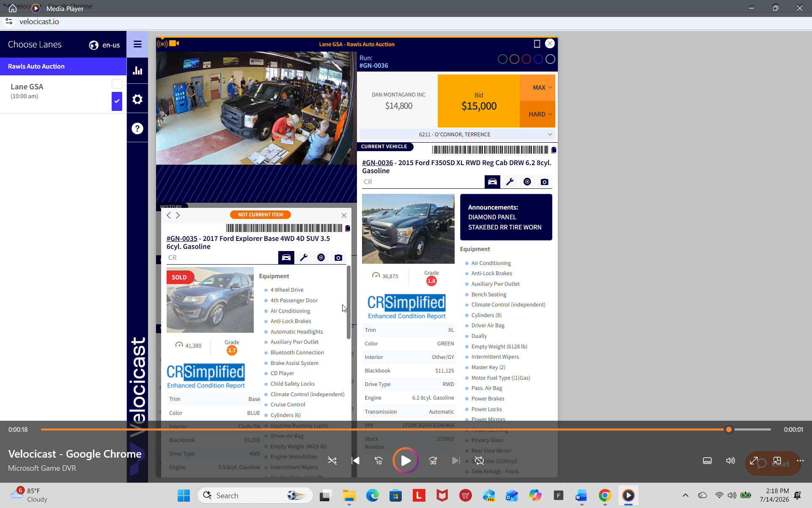Click the pop-out window icon in lane header
The height and width of the screenshot is (508, 812).
click(x=537, y=44)
